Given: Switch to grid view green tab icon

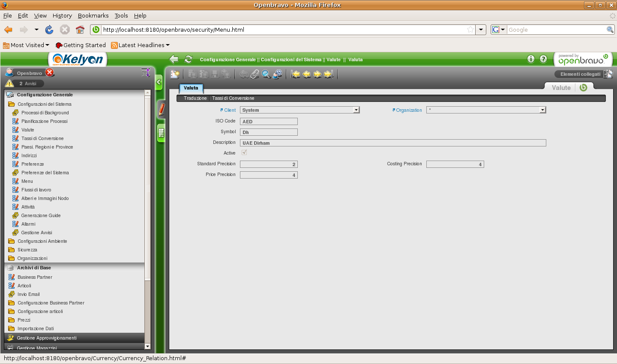Looking at the screenshot, I should [161, 133].
